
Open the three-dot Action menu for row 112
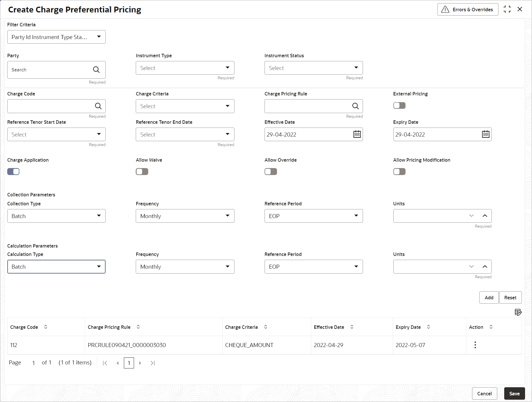[475, 345]
